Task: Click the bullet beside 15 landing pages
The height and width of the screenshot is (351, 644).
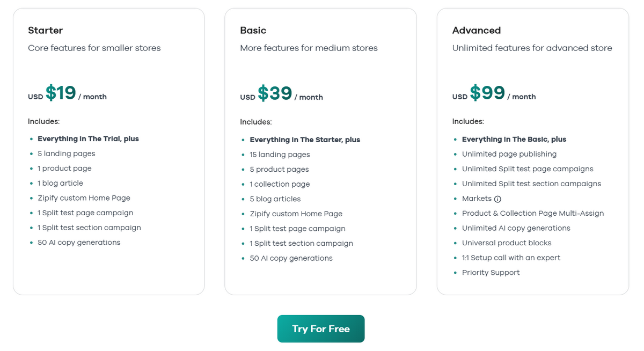Action: click(243, 155)
